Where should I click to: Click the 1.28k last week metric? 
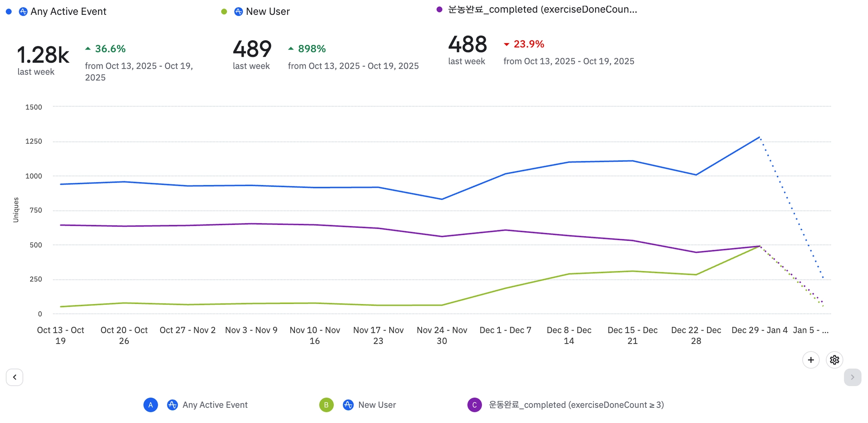[x=43, y=55]
